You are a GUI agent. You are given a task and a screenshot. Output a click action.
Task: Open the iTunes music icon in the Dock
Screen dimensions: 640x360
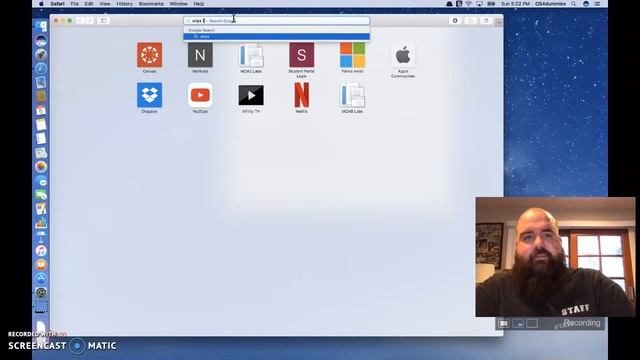[x=41, y=251]
